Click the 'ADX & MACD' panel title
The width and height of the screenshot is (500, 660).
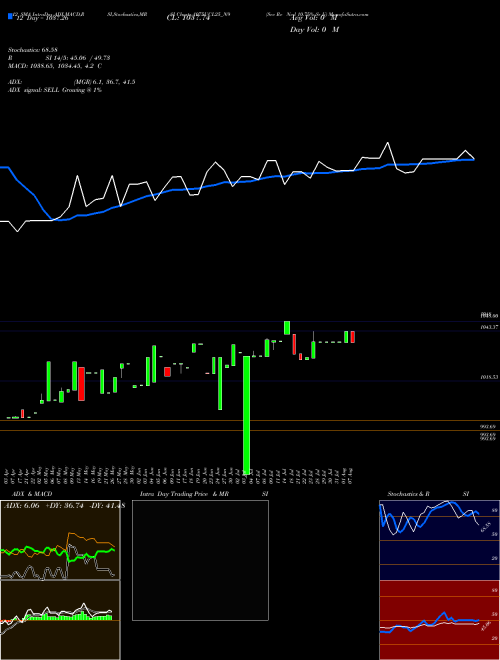click(32, 494)
